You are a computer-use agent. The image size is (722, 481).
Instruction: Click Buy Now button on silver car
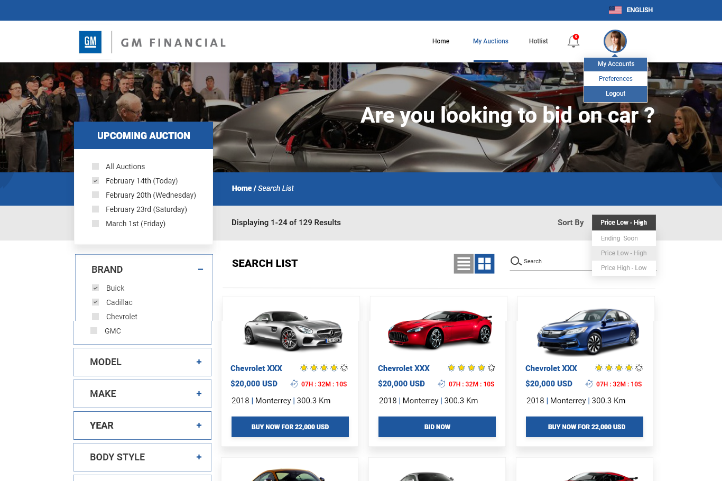[290, 427]
